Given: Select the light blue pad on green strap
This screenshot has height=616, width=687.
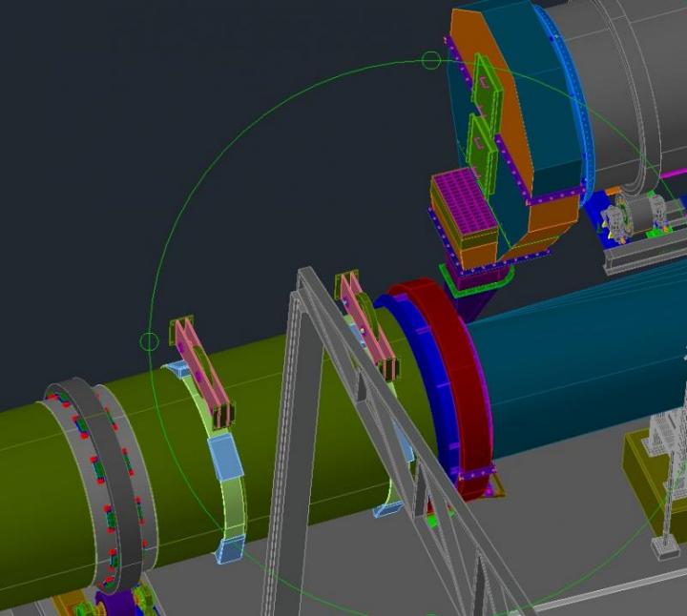Looking at the screenshot, I should (x=225, y=457).
